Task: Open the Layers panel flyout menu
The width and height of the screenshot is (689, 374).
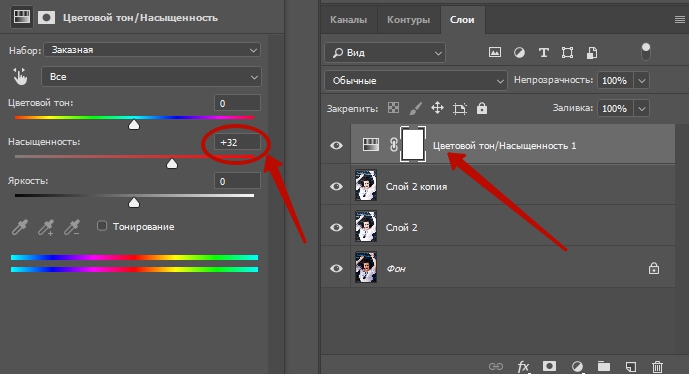Action: tap(679, 20)
